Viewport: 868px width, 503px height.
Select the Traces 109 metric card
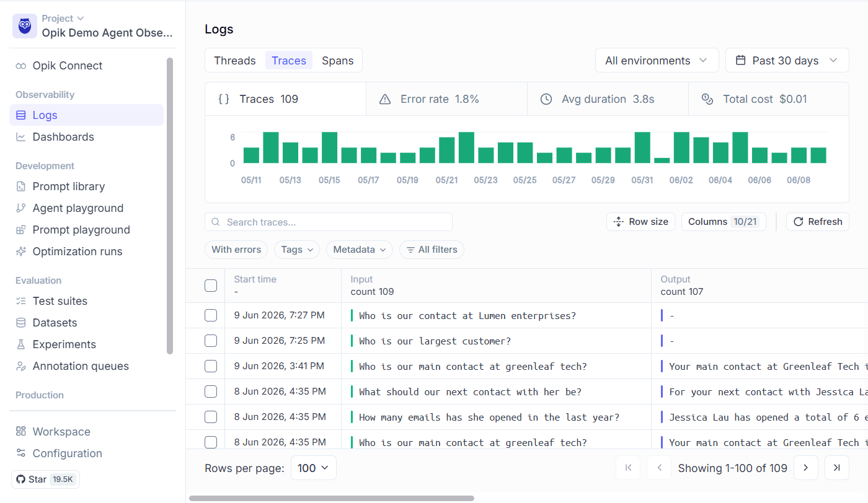[286, 99]
